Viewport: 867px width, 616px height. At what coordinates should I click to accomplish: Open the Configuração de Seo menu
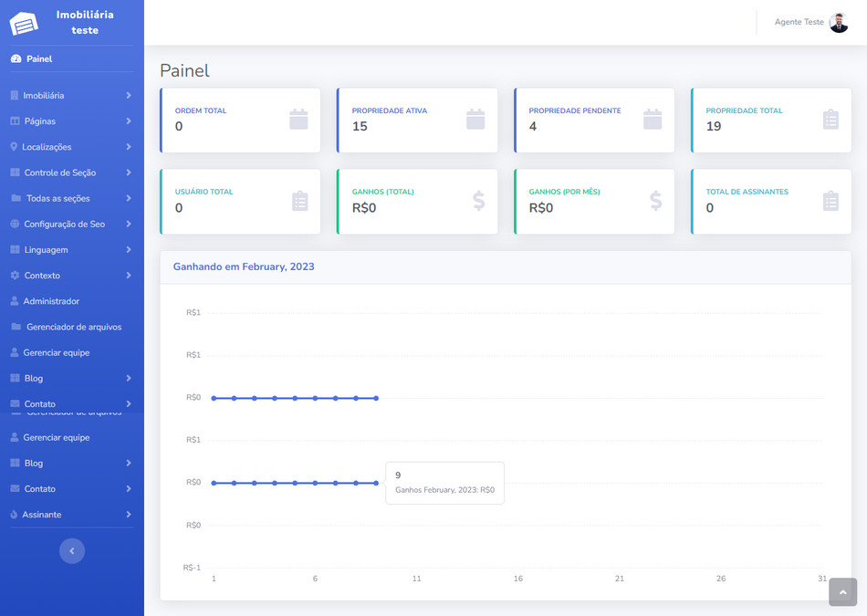click(64, 224)
